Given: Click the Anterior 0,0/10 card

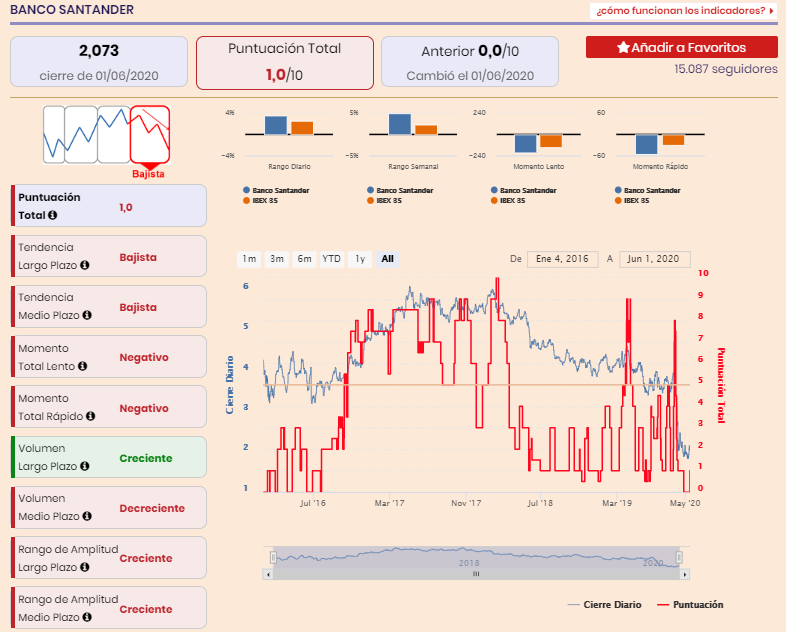Looking at the screenshot, I should [x=470, y=62].
